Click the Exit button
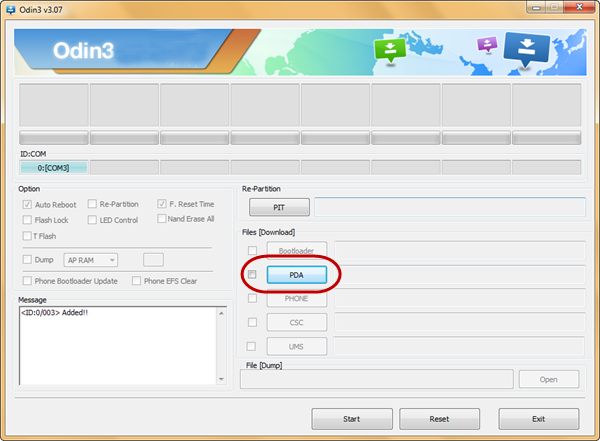The width and height of the screenshot is (600, 441). pyautogui.click(x=538, y=419)
